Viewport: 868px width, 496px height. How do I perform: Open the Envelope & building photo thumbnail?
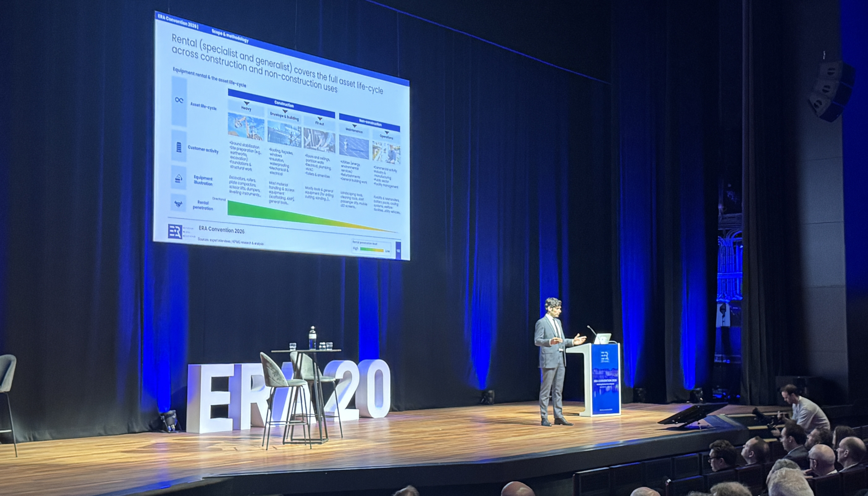[x=284, y=134]
